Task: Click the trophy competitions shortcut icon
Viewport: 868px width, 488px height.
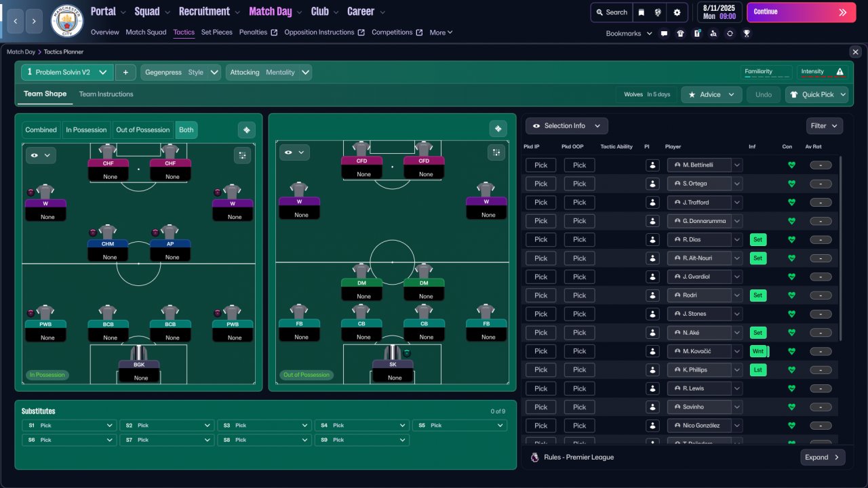Action: (x=747, y=33)
